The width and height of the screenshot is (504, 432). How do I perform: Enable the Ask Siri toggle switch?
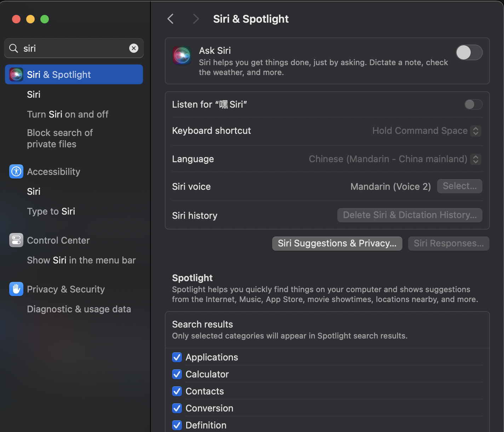469,53
